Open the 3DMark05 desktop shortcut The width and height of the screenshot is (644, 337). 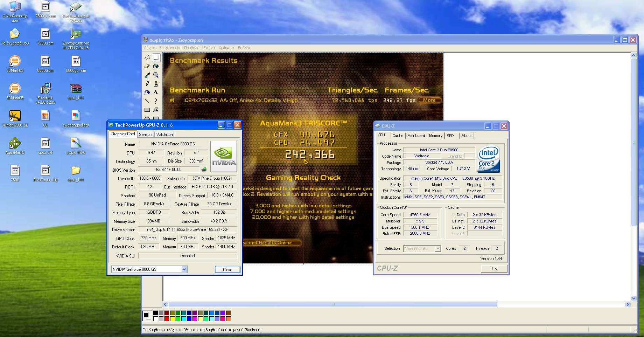[15, 91]
